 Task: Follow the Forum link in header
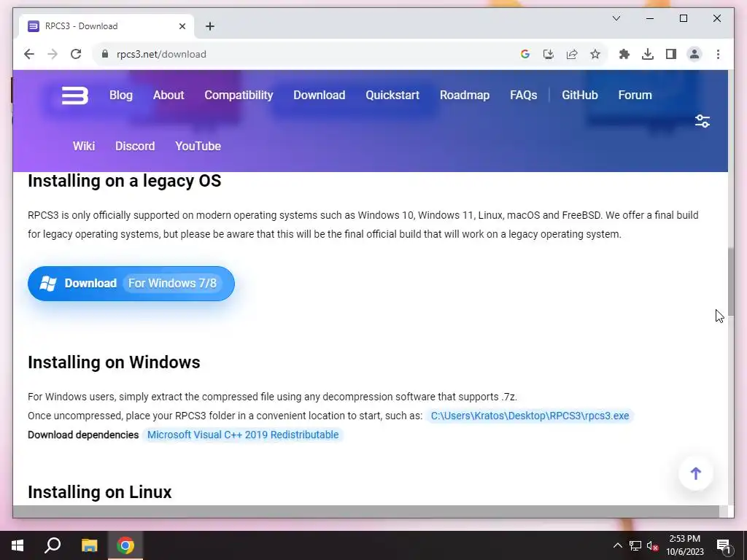635,96
